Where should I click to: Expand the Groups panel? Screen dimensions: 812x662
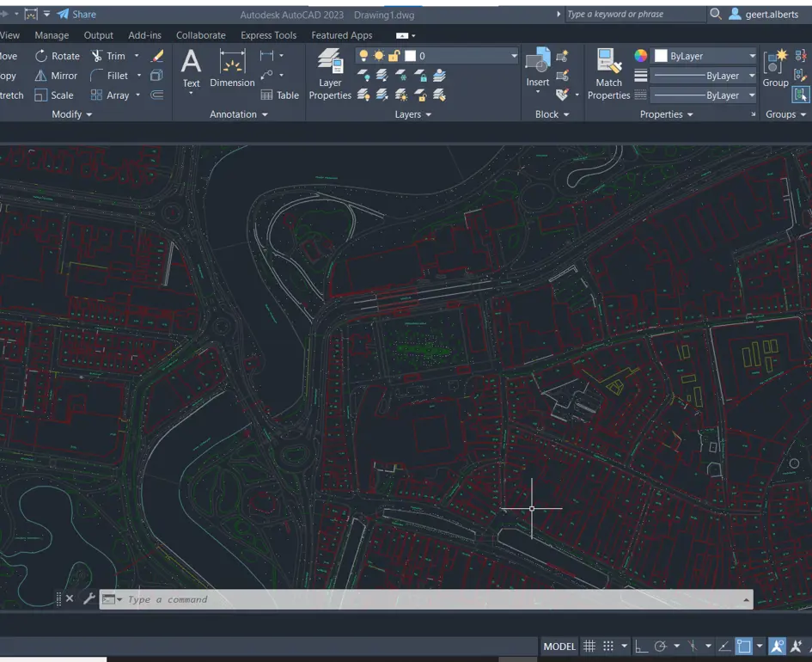click(x=785, y=114)
